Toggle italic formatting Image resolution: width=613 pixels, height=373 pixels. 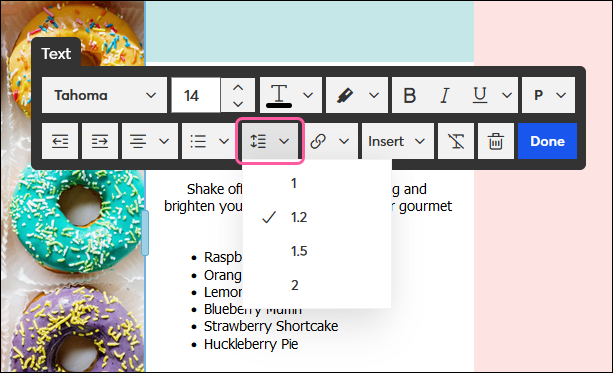tap(445, 95)
